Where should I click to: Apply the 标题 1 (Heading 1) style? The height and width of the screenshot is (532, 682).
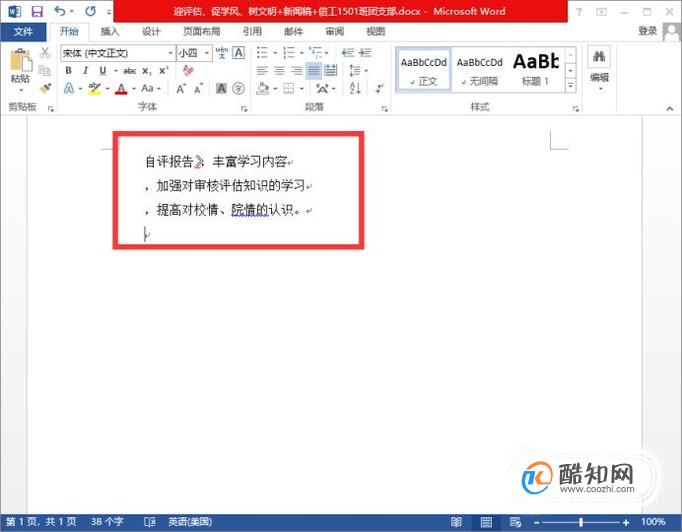[535, 70]
